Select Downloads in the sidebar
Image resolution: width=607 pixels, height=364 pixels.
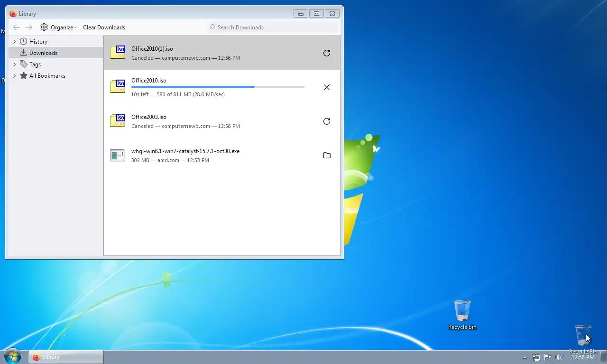(x=56, y=53)
